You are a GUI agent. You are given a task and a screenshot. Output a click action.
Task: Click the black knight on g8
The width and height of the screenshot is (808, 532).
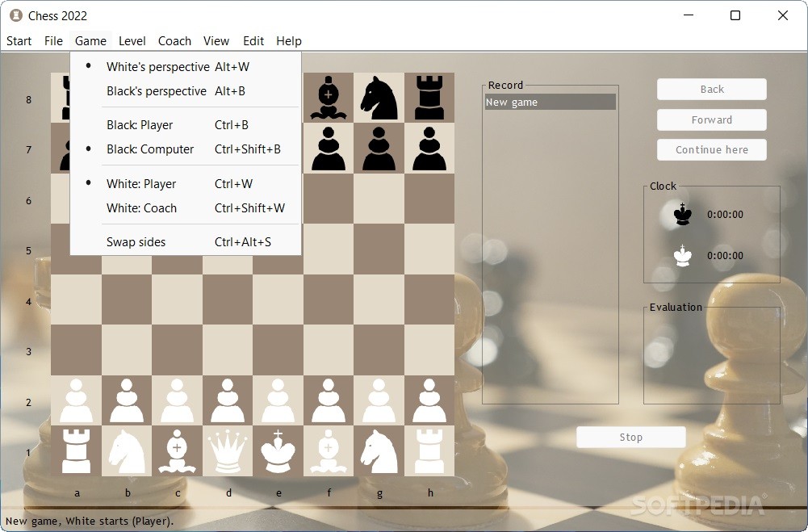[379, 98]
